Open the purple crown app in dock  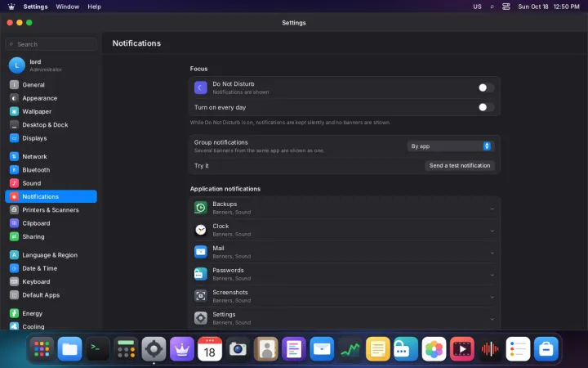(182, 349)
